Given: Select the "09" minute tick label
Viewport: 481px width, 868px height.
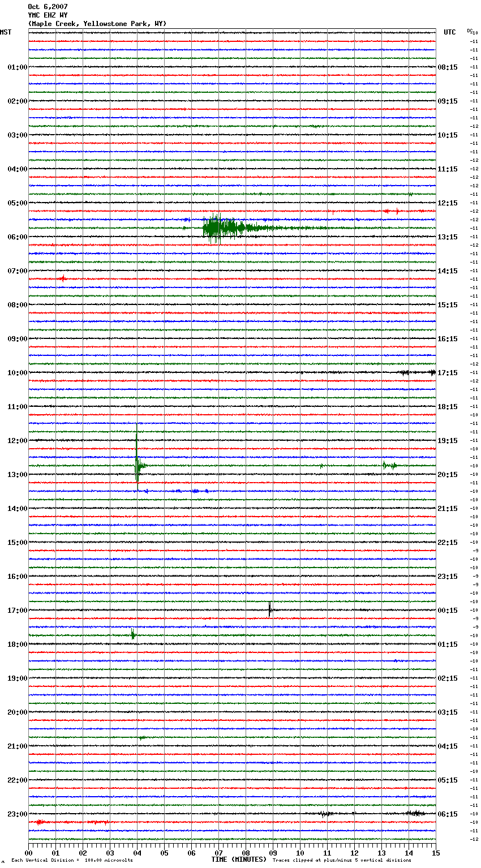Looking at the screenshot, I should [273, 853].
